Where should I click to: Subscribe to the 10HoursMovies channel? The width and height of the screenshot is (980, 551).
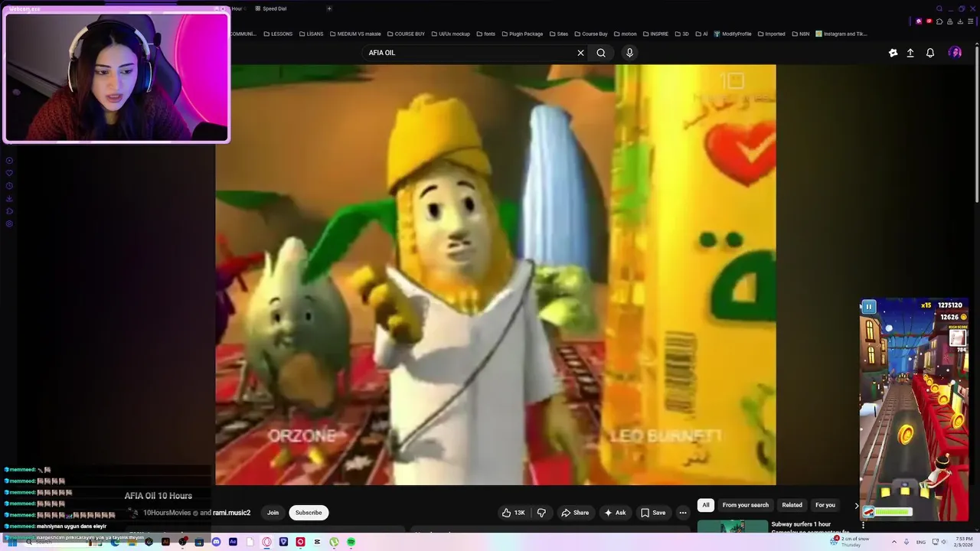(x=309, y=513)
